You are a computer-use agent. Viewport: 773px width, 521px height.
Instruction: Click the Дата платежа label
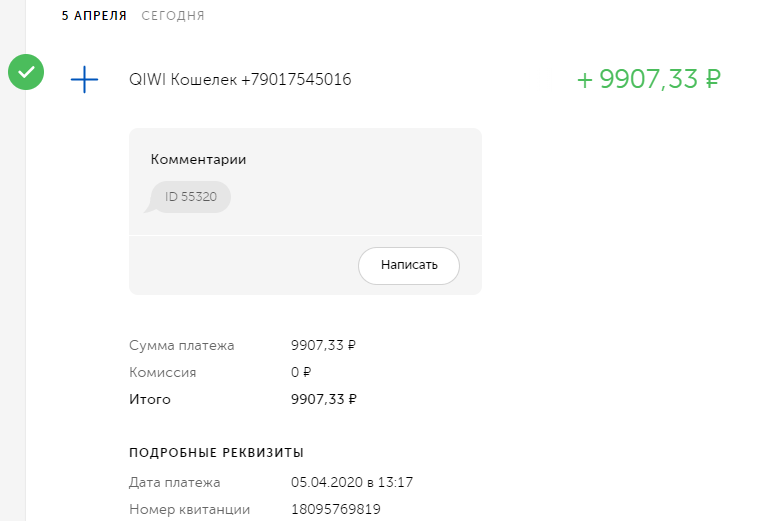point(174,483)
